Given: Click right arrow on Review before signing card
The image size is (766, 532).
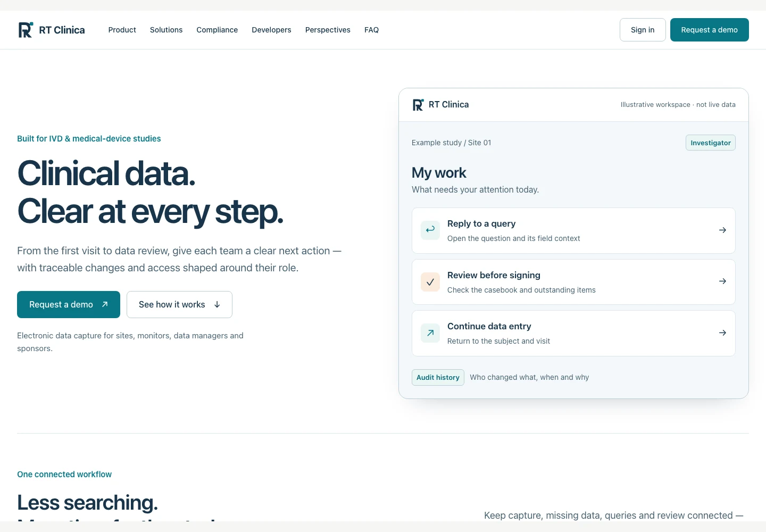Looking at the screenshot, I should [722, 281].
